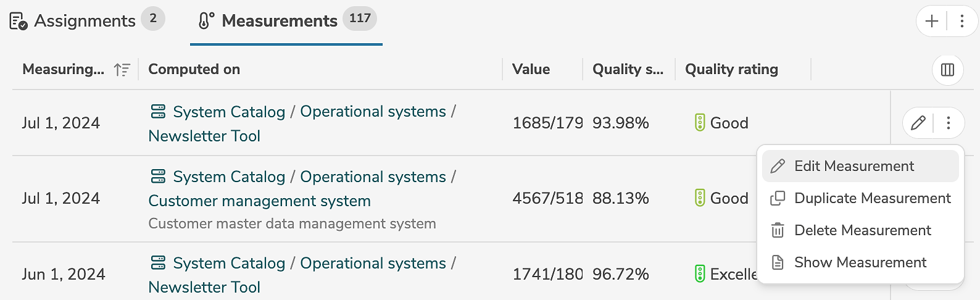Click the Excellent rating icon for Jun 1

coord(700,273)
